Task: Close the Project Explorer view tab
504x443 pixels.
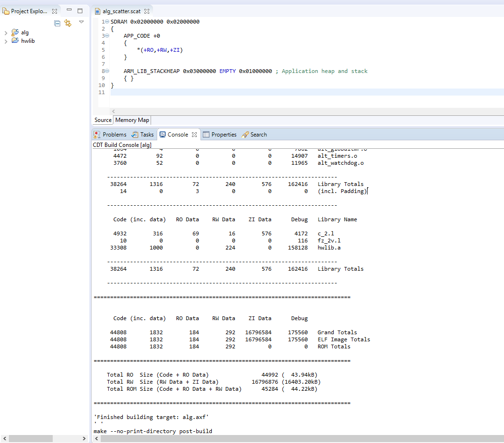Action: click(x=55, y=11)
